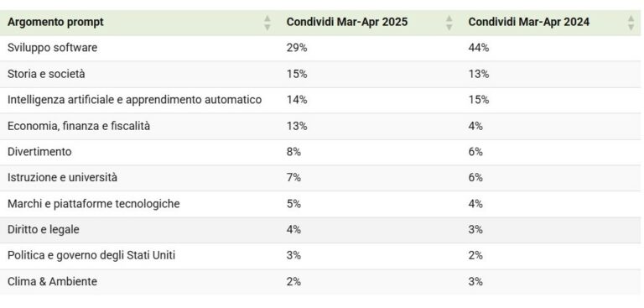Image resolution: width=644 pixels, height=308 pixels.
Task: Click sort arrows for Condividi Mar-Apr 2025
Action: (449, 23)
